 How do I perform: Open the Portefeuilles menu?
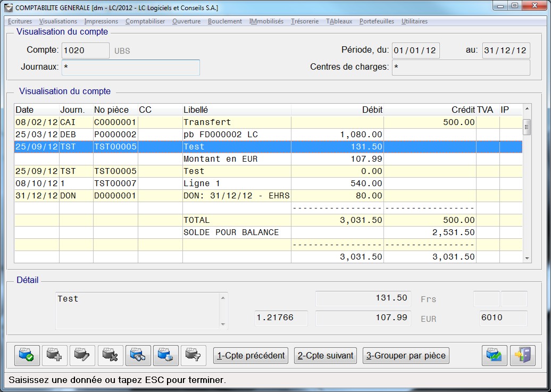point(378,21)
